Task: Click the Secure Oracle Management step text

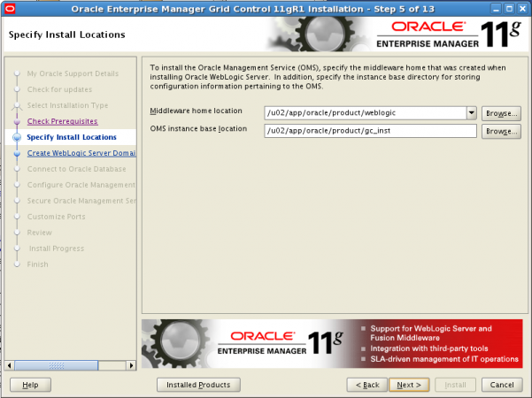Action: pyautogui.click(x=81, y=201)
